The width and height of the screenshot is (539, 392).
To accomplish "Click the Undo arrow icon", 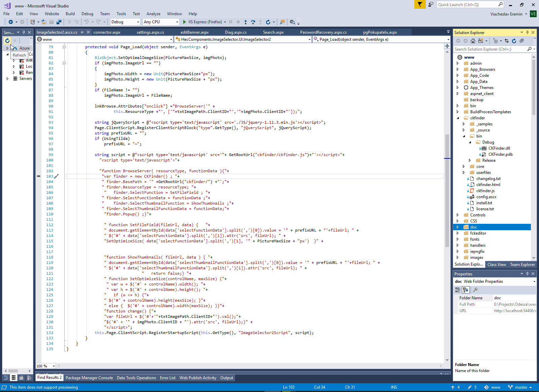I will [87, 22].
